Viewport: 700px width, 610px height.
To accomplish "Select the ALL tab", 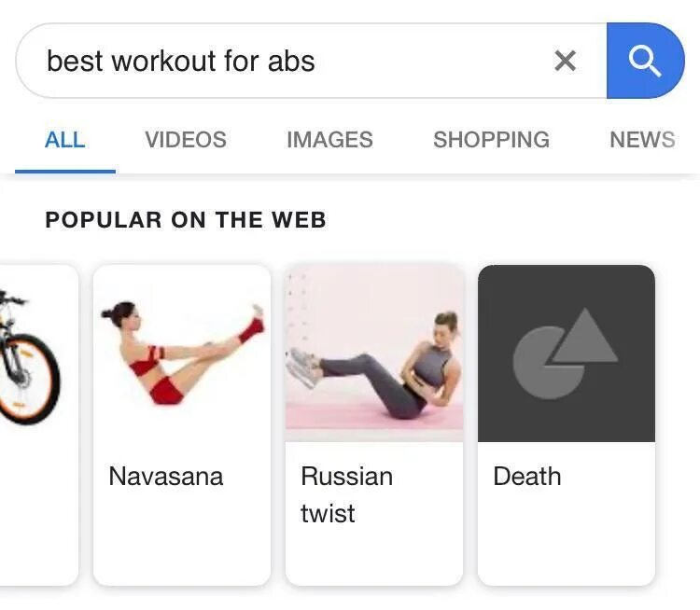I will [65, 140].
